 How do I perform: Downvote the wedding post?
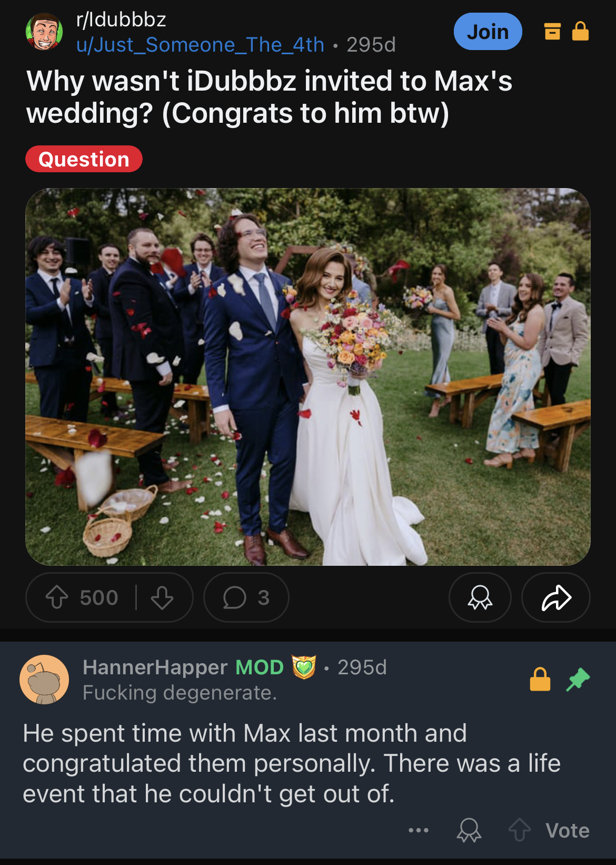[x=162, y=597]
